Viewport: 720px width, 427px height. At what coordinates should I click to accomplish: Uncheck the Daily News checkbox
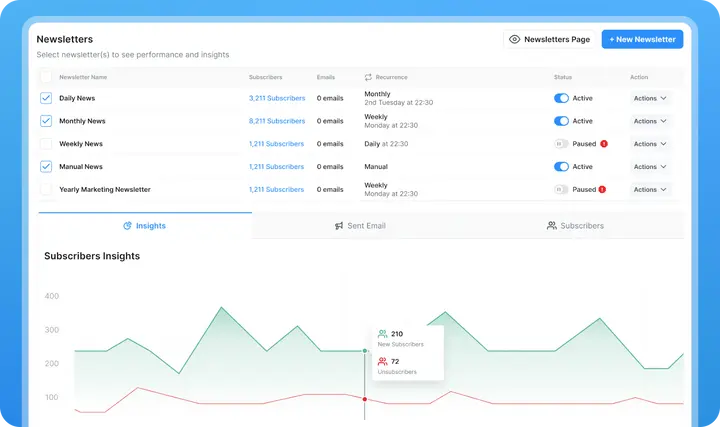click(x=46, y=98)
